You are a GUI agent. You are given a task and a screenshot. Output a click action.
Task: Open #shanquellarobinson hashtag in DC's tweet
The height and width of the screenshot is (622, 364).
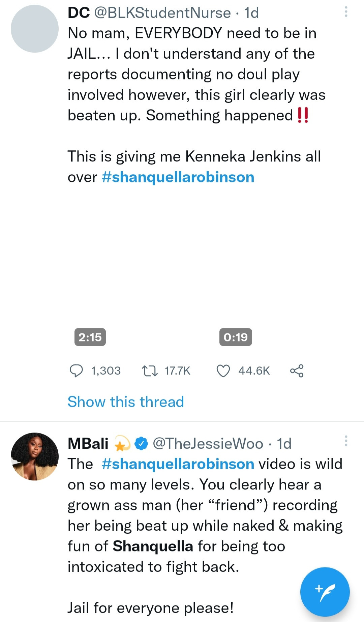coord(178,177)
